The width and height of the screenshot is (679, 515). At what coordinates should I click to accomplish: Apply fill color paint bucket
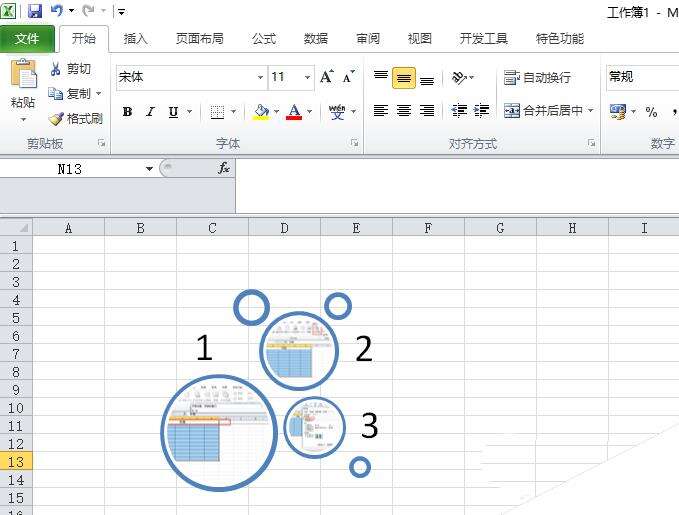coord(261,112)
